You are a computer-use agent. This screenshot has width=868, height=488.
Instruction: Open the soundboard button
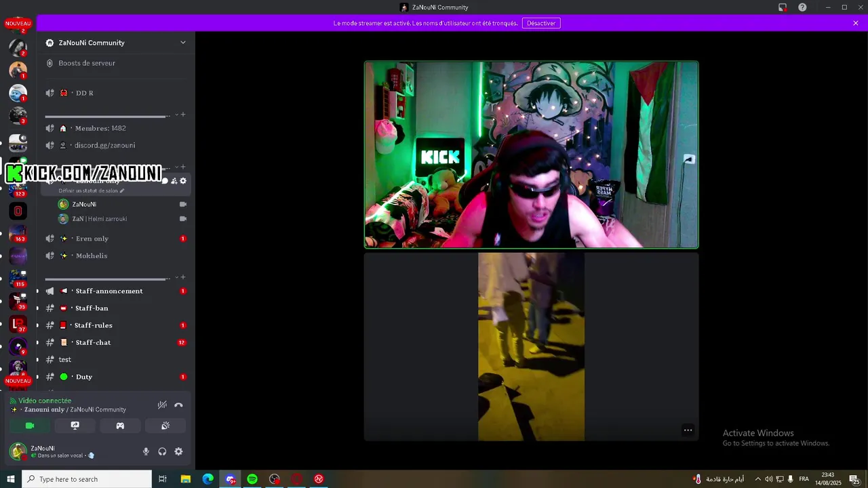pos(165,426)
